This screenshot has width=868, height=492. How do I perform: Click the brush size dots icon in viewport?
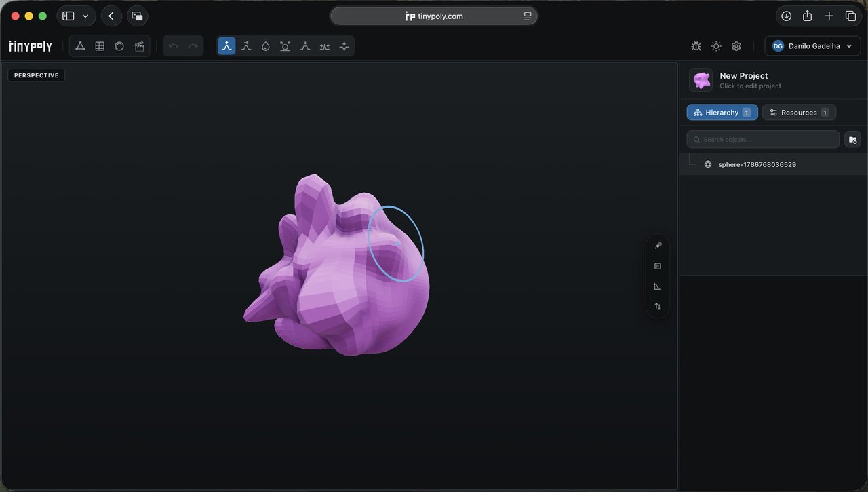click(658, 246)
